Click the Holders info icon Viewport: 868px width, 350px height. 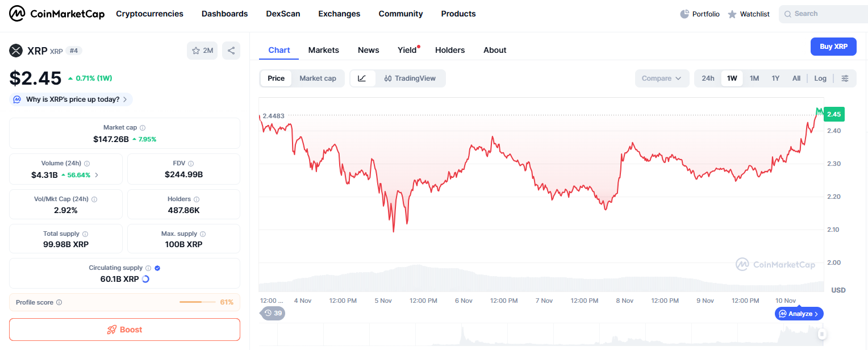(197, 199)
